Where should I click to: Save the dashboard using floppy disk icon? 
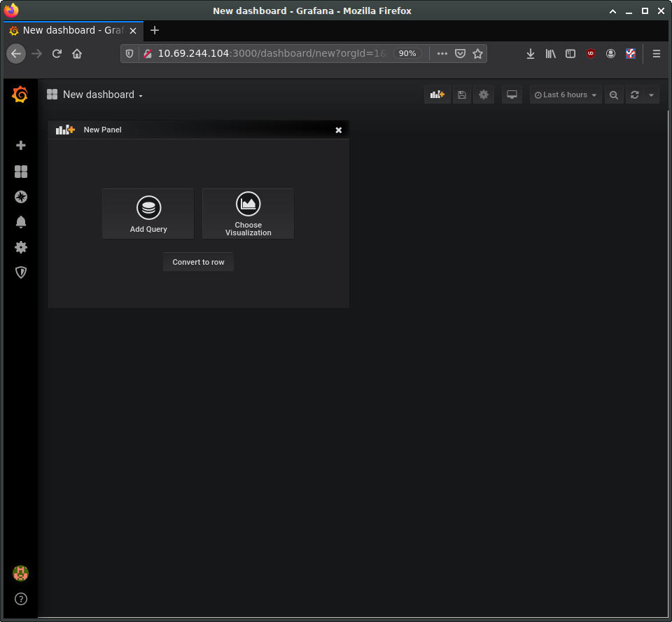click(461, 95)
